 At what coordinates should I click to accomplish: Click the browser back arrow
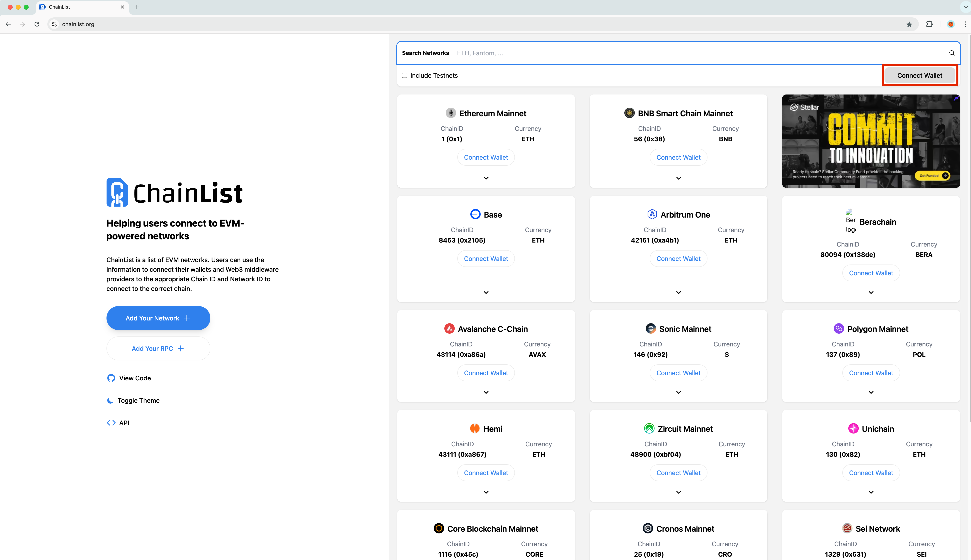pyautogui.click(x=8, y=24)
